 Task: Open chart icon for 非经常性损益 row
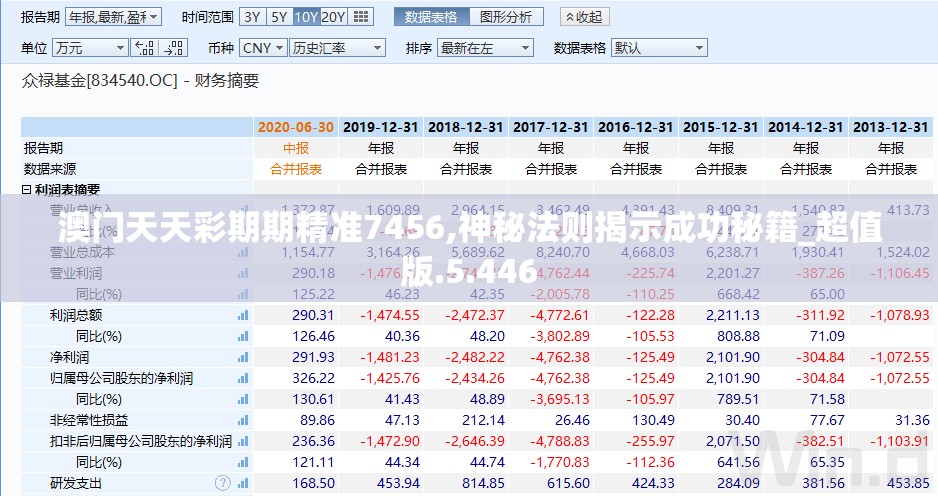click(x=242, y=420)
